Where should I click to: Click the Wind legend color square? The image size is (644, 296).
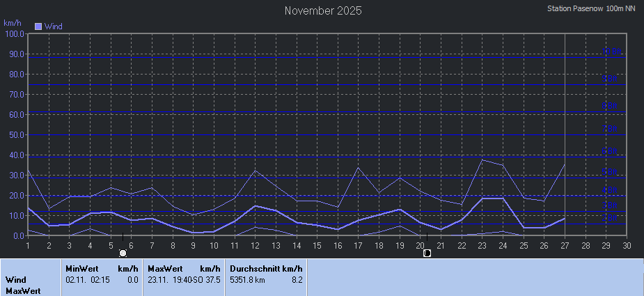(x=38, y=26)
